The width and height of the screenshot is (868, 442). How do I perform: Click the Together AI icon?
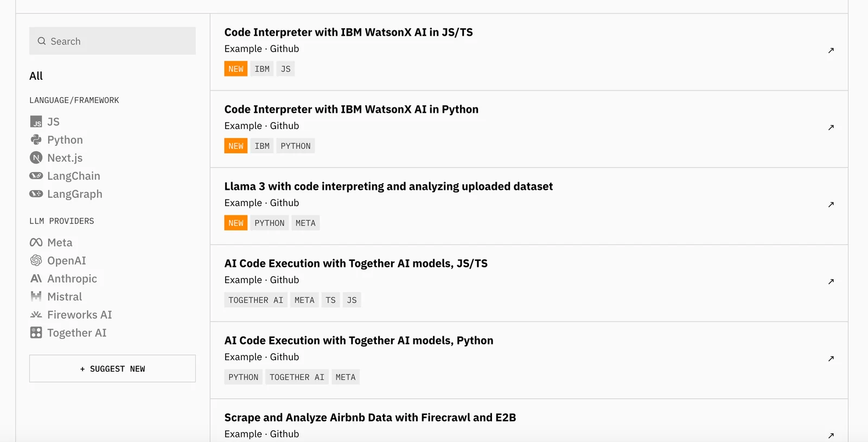[x=36, y=333]
